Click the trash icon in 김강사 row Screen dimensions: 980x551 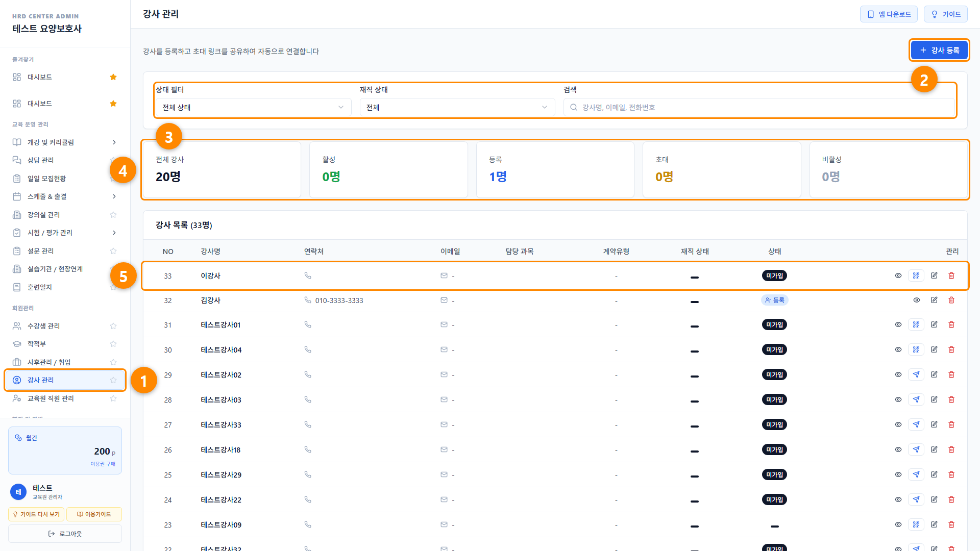point(951,300)
